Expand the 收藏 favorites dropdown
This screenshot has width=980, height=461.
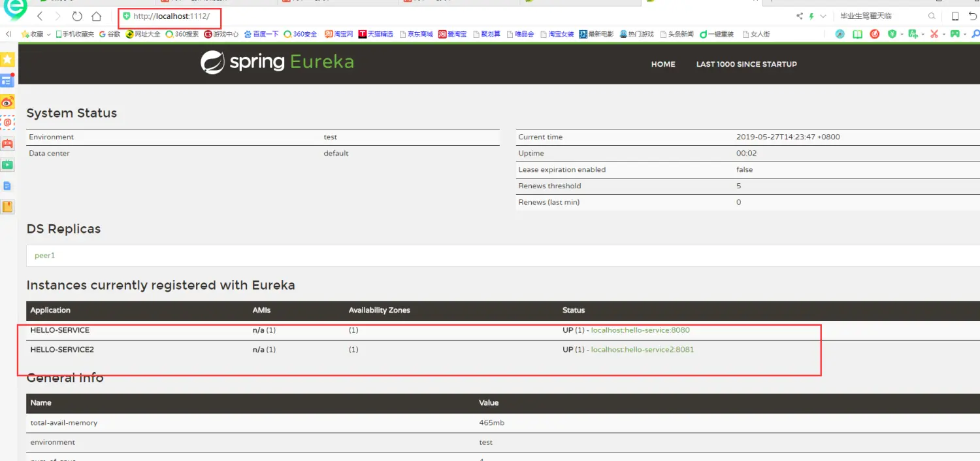pyautogui.click(x=49, y=34)
